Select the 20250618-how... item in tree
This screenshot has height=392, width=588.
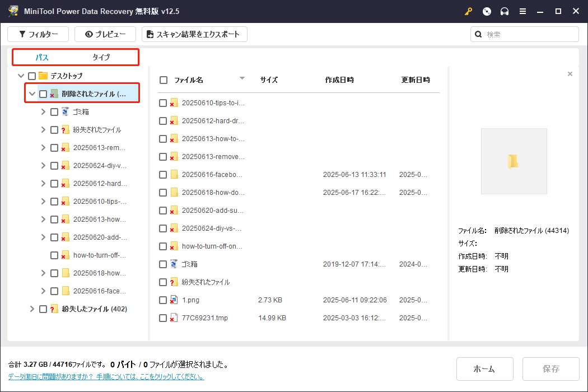[x=99, y=273]
